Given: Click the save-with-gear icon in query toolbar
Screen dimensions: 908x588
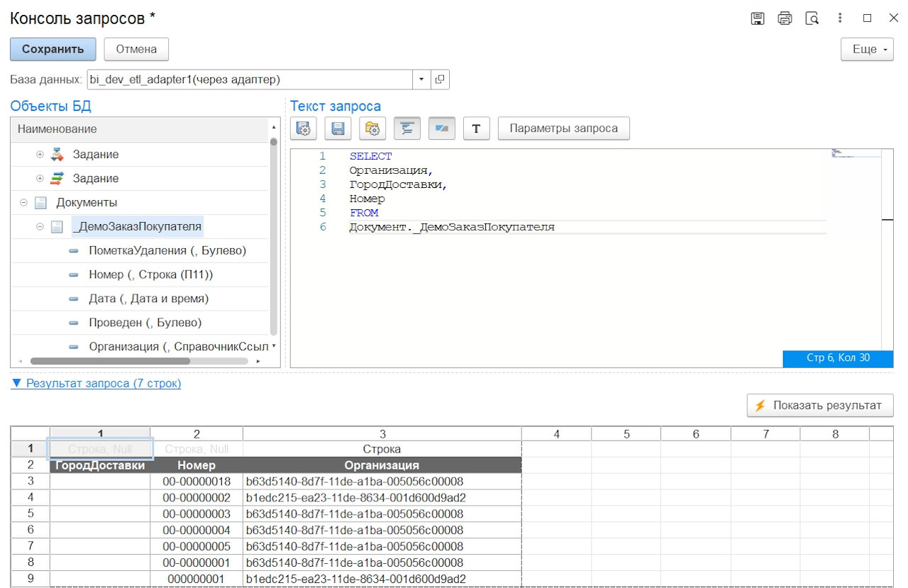Looking at the screenshot, I should point(304,128).
